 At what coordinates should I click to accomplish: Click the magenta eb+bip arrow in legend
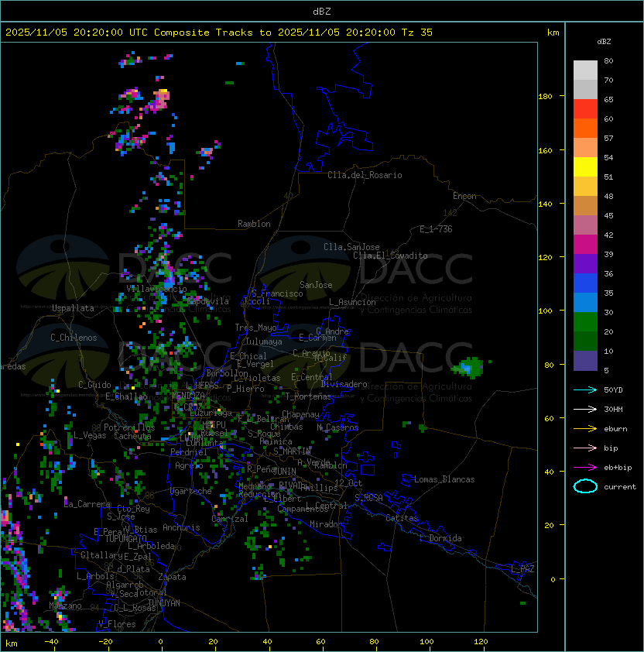coord(585,468)
